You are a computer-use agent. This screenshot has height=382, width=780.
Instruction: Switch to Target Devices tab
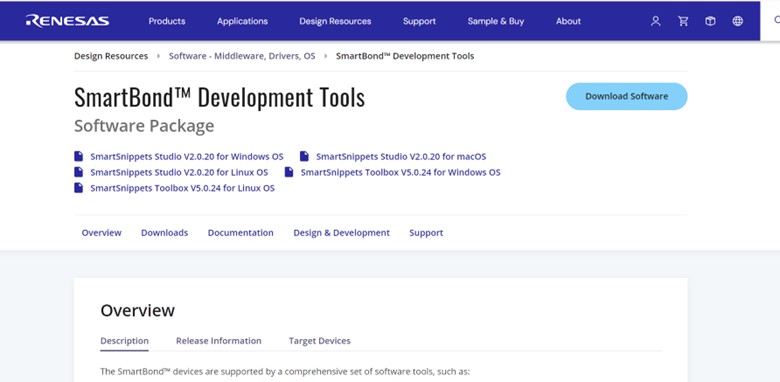point(320,341)
